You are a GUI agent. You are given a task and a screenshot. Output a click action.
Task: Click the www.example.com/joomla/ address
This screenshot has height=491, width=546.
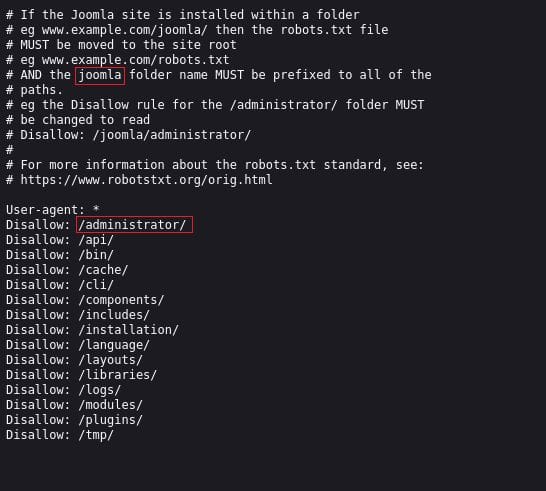[x=125, y=30]
